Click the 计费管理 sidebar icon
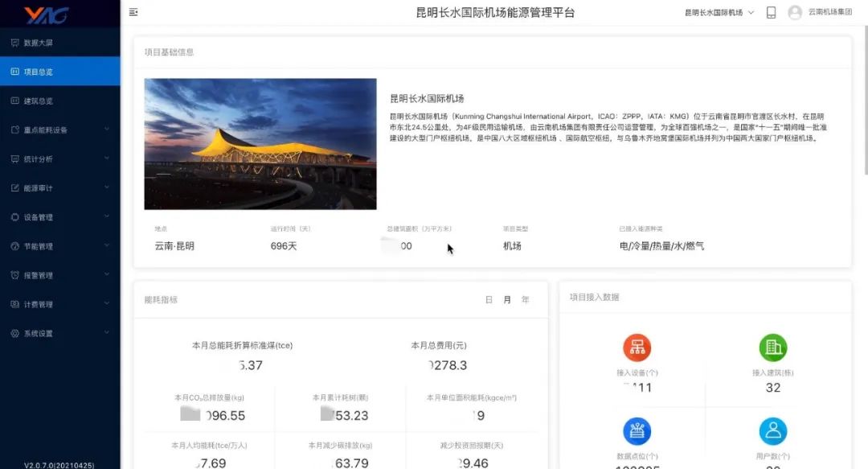The width and height of the screenshot is (868, 469). 15,304
